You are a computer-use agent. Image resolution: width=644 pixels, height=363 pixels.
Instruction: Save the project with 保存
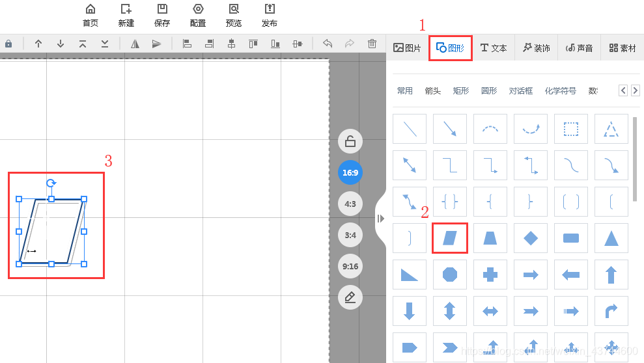(x=162, y=16)
